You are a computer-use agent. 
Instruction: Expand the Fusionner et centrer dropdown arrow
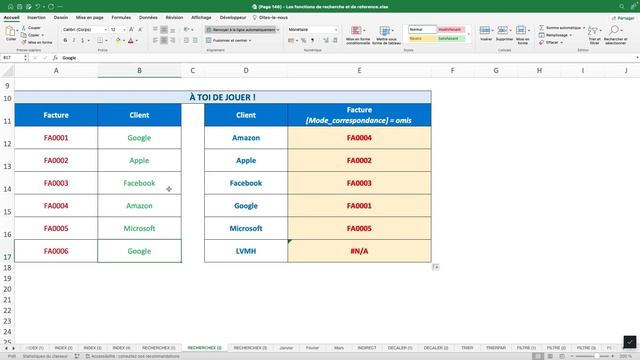tap(250, 40)
